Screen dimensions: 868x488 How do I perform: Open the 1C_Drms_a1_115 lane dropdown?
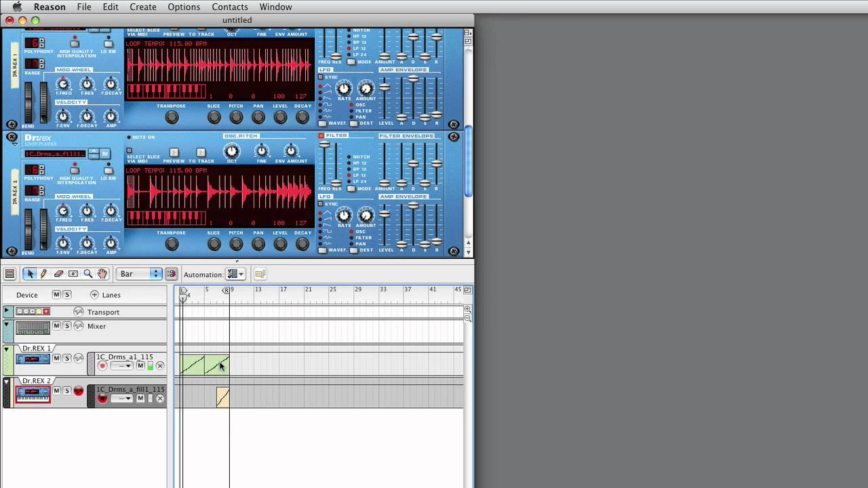[121, 366]
